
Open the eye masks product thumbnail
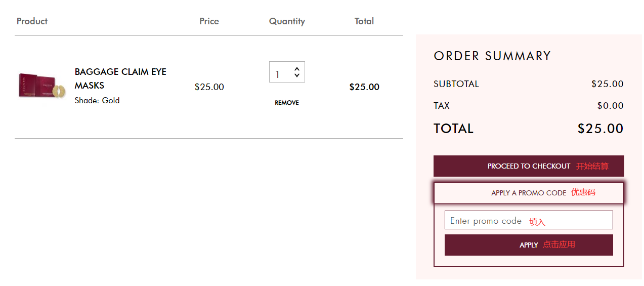[42, 86]
